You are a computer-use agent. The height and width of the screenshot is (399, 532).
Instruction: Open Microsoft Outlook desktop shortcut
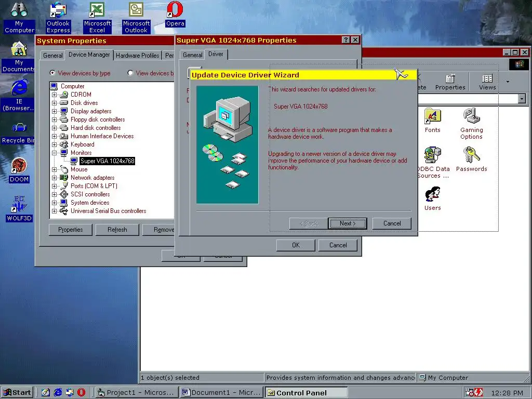coord(136,17)
